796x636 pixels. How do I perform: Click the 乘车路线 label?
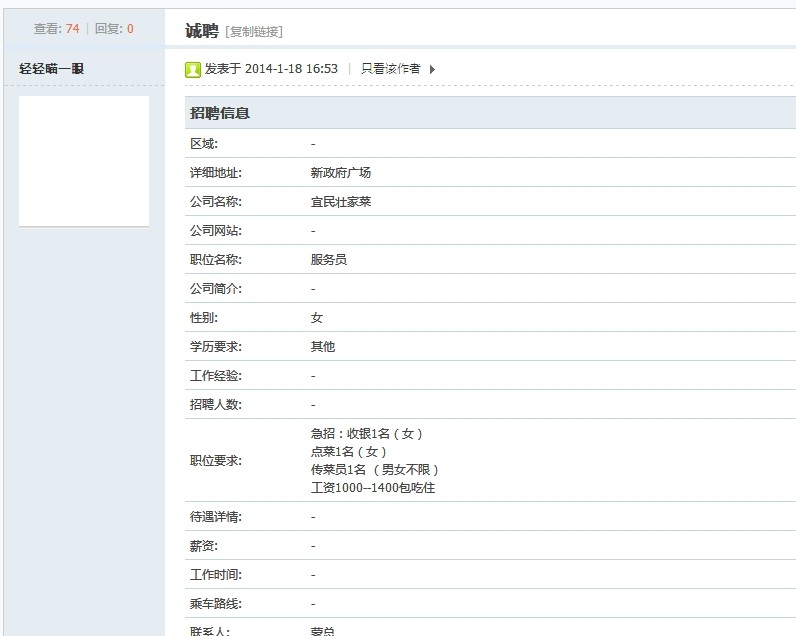tap(216, 604)
